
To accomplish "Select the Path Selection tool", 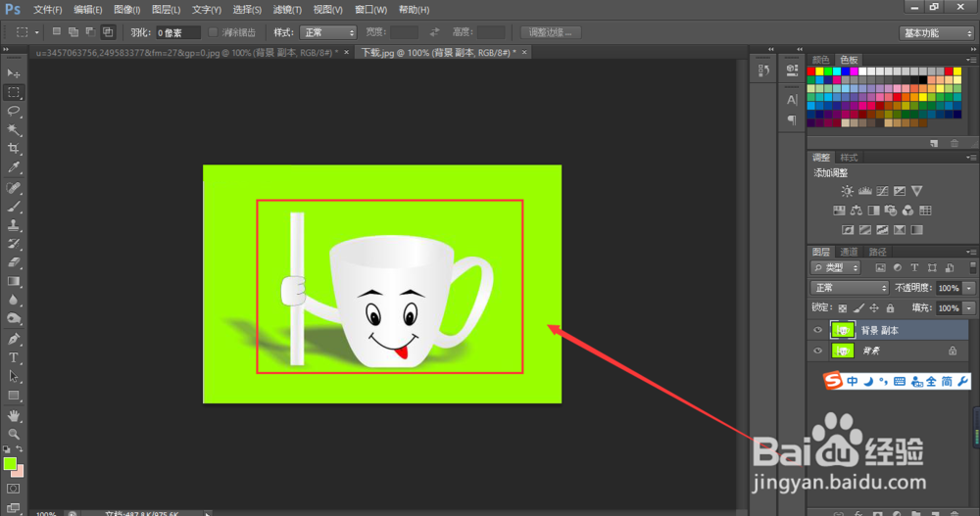I will pos(13,377).
